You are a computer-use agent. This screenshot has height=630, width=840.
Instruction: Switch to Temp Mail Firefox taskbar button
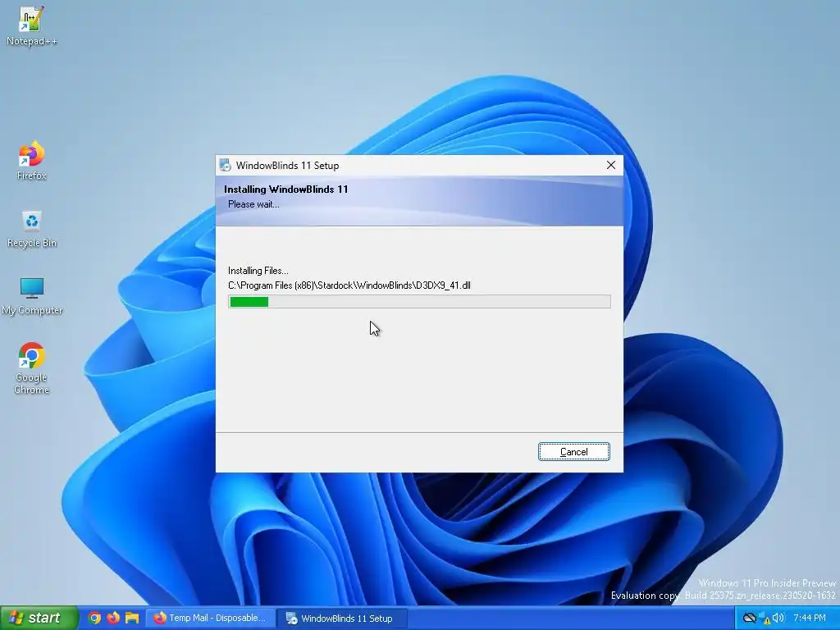click(211, 619)
